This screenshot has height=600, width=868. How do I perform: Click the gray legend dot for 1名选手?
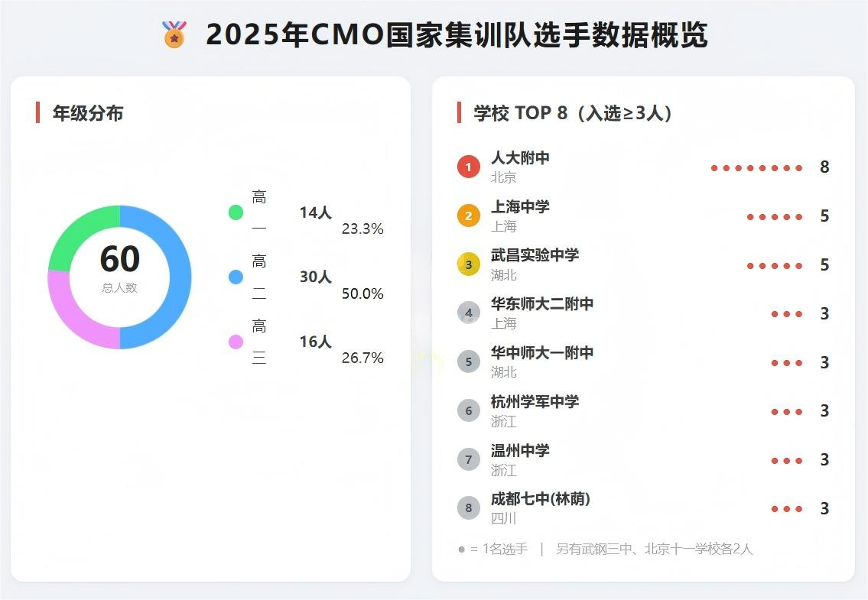pos(461,550)
